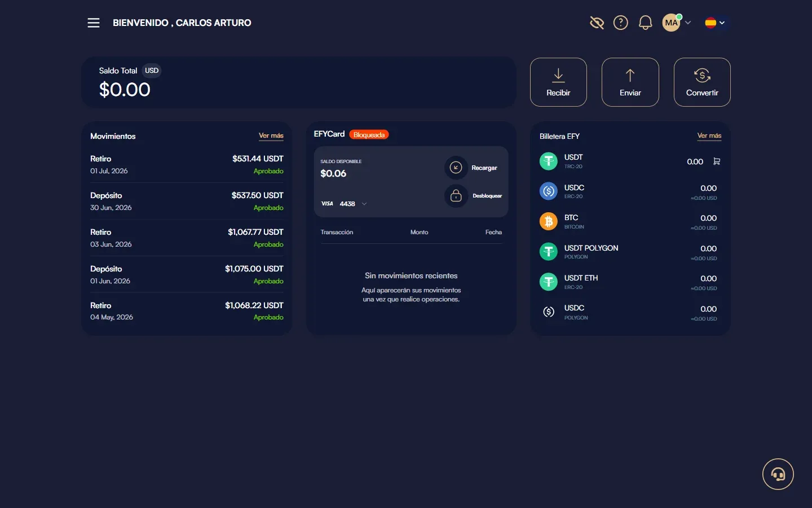Expand the profile menu chevron

(688, 23)
